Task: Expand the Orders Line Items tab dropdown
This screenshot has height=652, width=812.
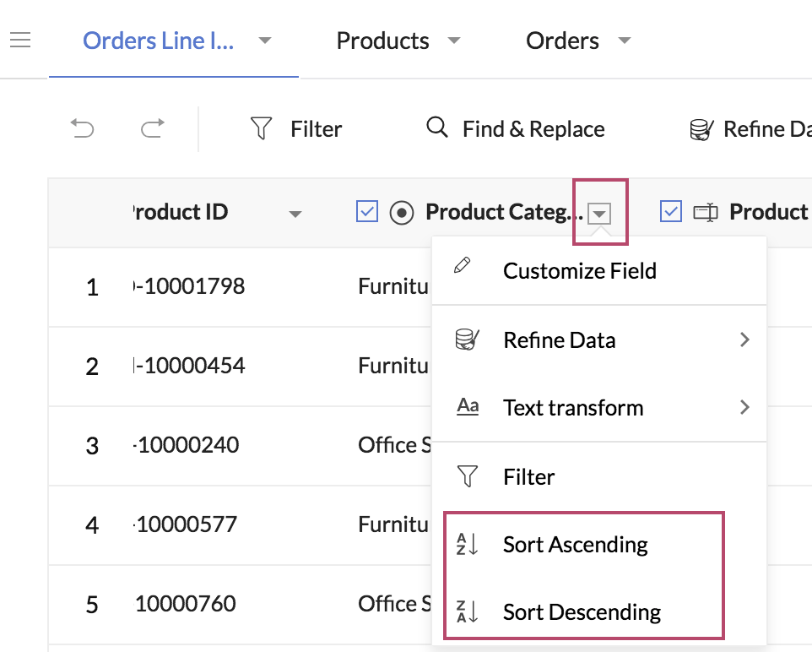Action: (x=265, y=41)
